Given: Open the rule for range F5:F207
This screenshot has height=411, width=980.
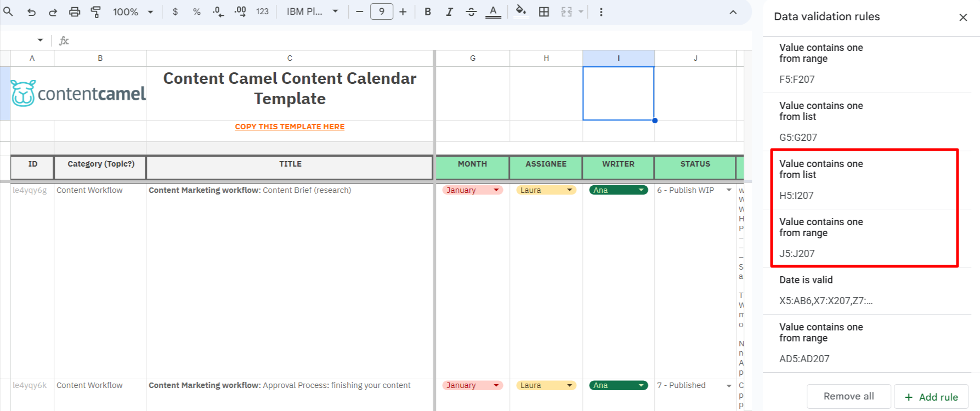Looking at the screenshot, I should point(867,64).
